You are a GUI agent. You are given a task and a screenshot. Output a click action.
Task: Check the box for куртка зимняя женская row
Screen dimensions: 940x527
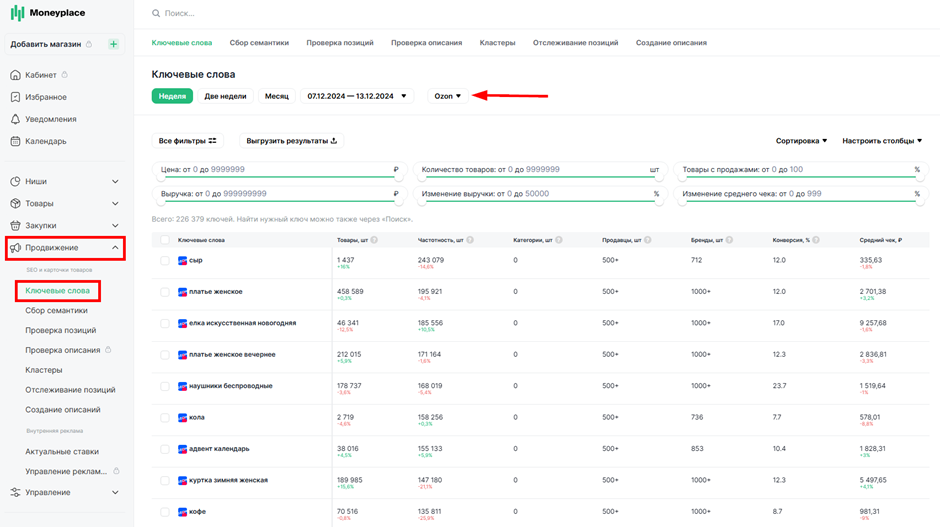pos(165,480)
